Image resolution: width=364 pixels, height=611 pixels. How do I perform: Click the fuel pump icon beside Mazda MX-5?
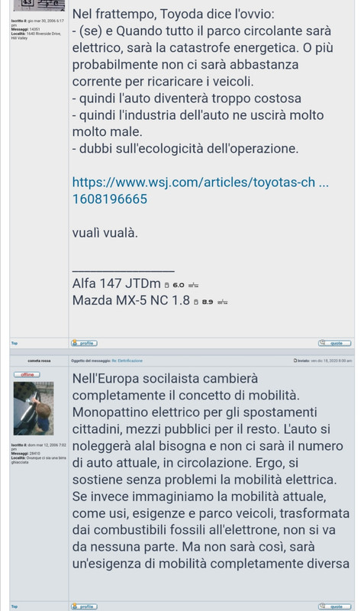click(x=196, y=302)
